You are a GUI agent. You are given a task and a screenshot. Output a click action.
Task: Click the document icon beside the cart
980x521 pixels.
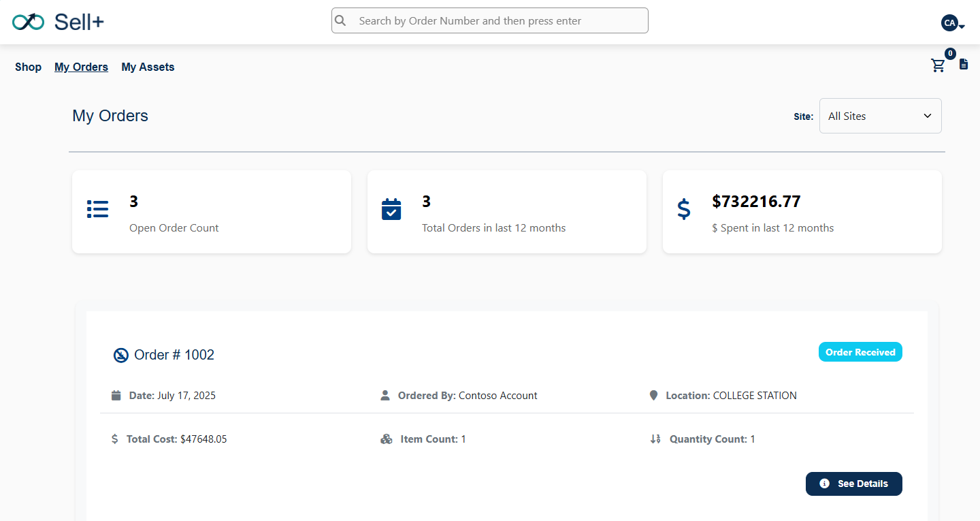click(x=964, y=64)
